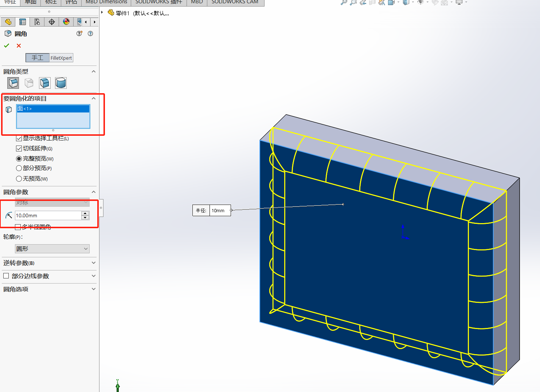The width and height of the screenshot is (540, 392).
Task: Open the ConfigurationManager tab
Action: tap(37, 22)
